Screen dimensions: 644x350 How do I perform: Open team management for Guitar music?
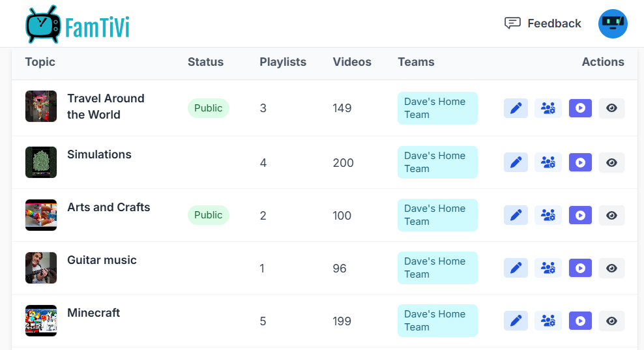[548, 268]
